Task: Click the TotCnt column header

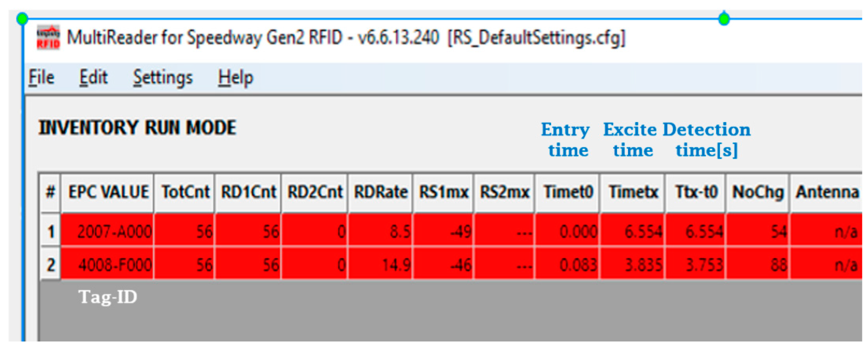Action: click(185, 192)
